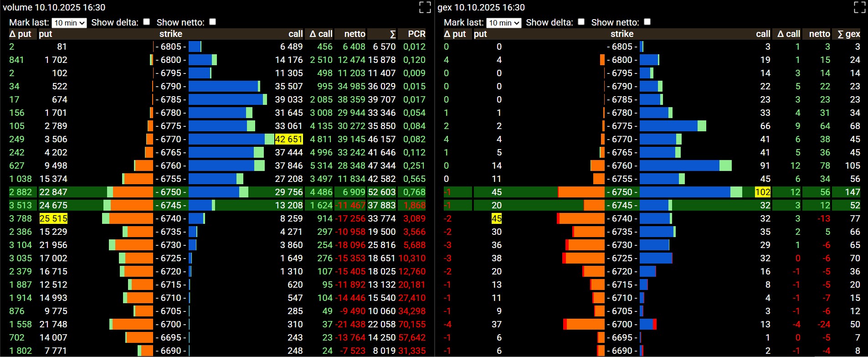Viewport: 868px width, 357px height.
Task: Open Mark last dropdown in volume panel
Action: [69, 23]
